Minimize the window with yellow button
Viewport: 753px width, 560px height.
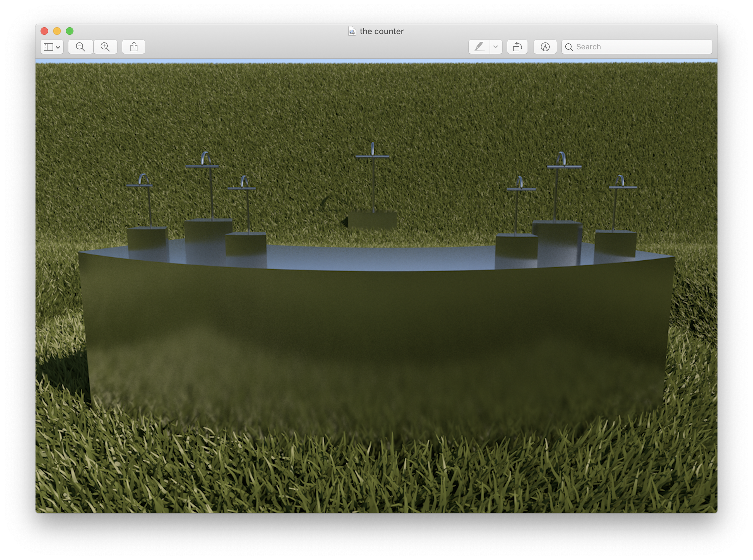[57, 31]
